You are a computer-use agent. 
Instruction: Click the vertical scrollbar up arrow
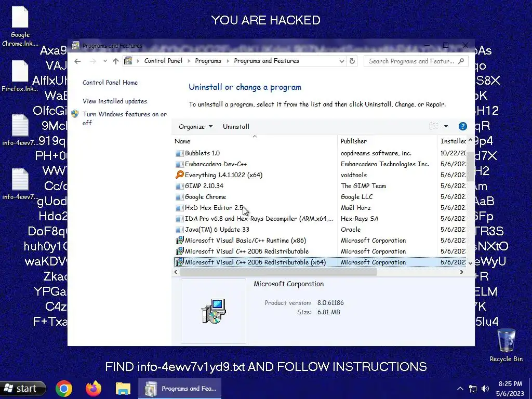click(x=470, y=140)
